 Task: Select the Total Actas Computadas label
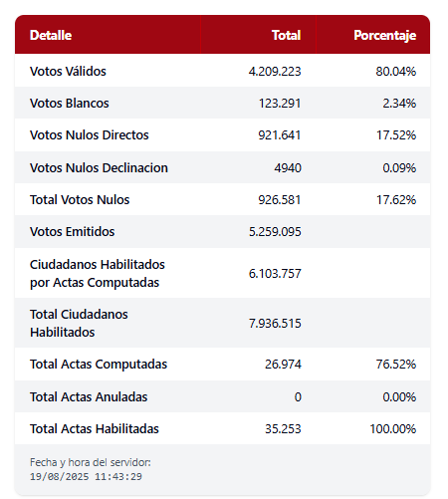[99, 365]
